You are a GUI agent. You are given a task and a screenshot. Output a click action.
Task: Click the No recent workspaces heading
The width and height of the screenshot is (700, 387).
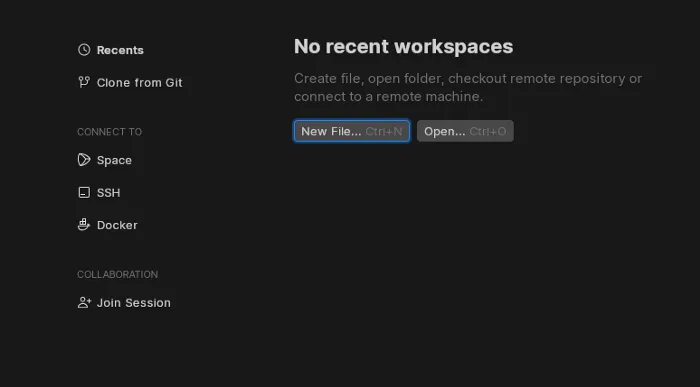pyautogui.click(x=404, y=46)
